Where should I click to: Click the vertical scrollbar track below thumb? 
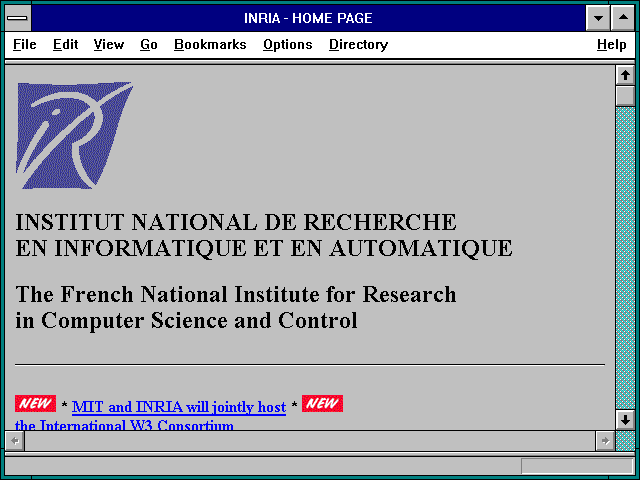pos(625,258)
